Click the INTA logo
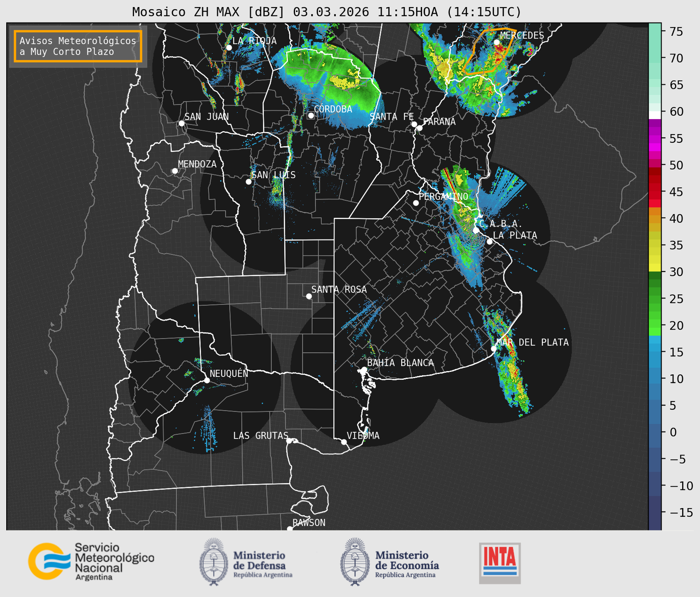The image size is (700, 597). 500,563
